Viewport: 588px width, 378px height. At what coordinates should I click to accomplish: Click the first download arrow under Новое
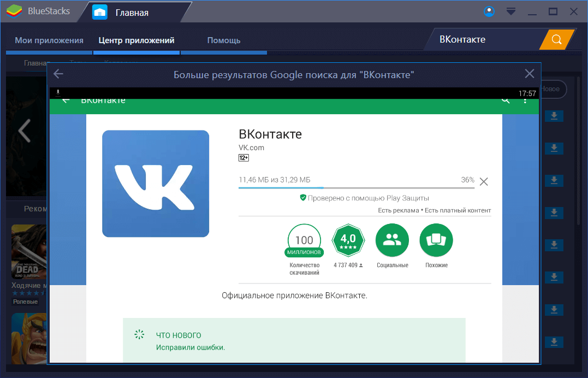554,116
